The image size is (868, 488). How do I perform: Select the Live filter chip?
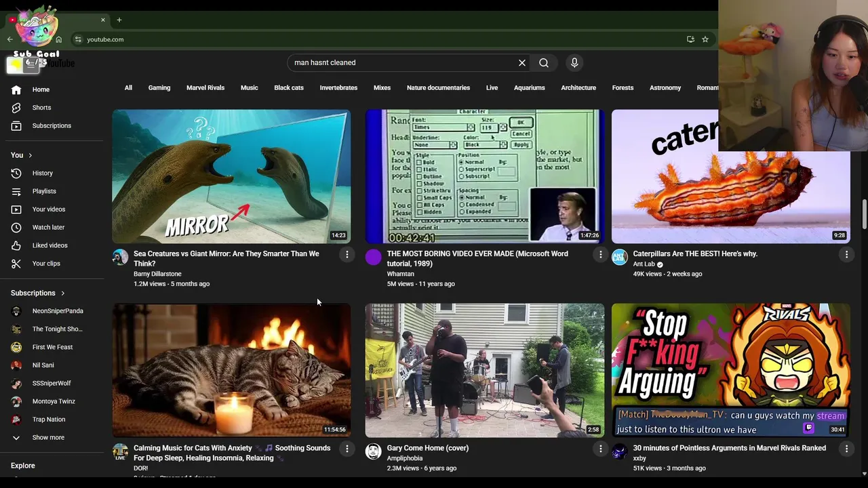pyautogui.click(x=492, y=87)
